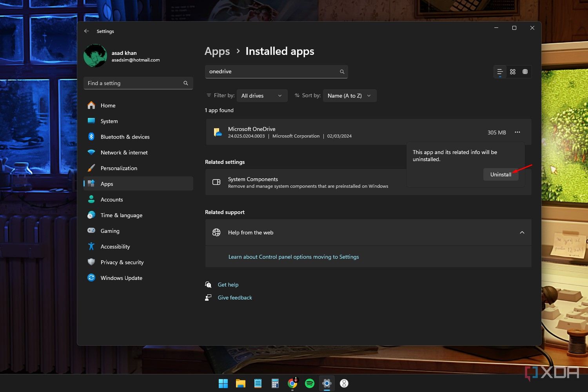This screenshot has width=588, height=392.
Task: Click the Settings gear in the taskbar
Action: point(327,383)
